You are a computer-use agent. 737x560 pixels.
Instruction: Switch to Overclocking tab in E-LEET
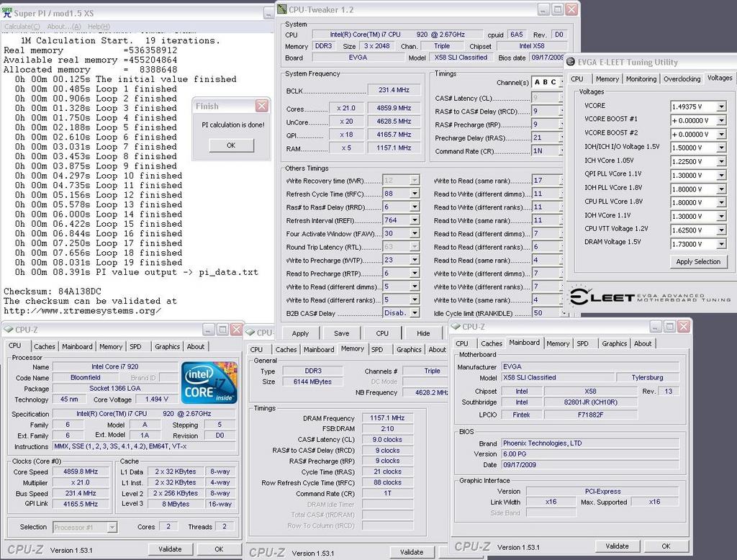click(682, 79)
